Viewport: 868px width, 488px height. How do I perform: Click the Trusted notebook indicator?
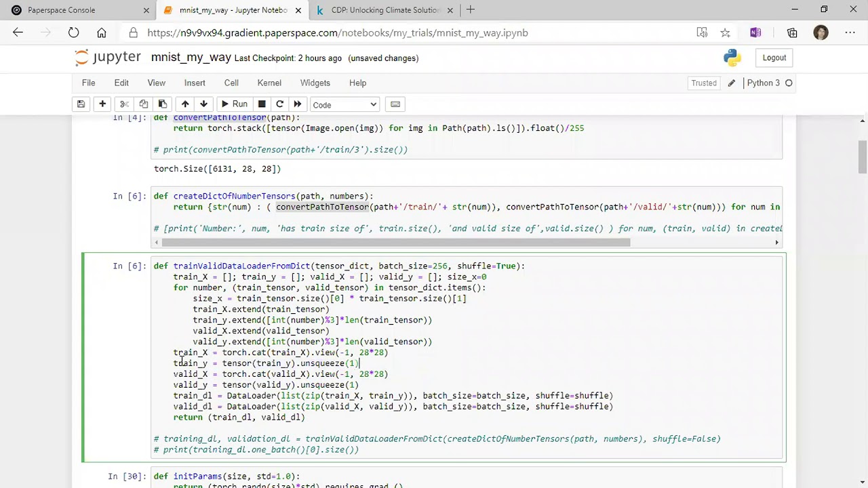[704, 83]
